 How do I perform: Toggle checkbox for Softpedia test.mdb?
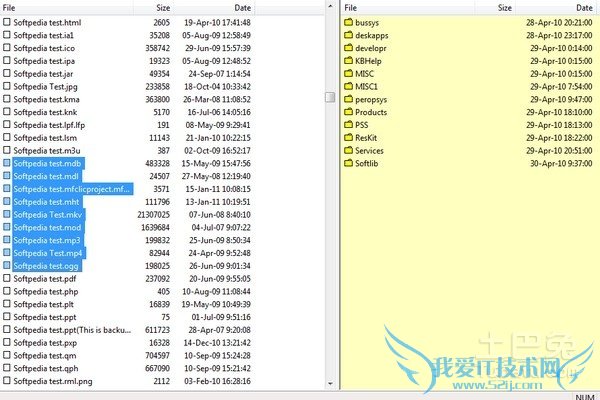pos(7,163)
